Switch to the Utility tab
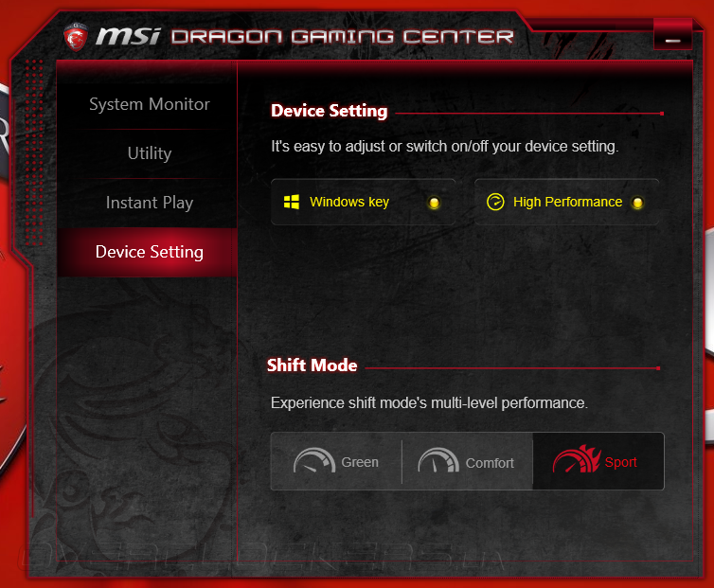 point(150,153)
